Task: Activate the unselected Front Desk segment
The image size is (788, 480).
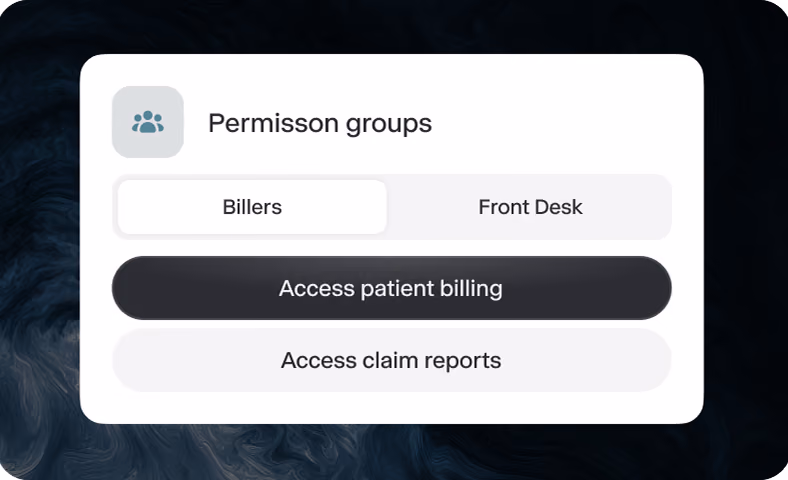Action: tap(530, 207)
